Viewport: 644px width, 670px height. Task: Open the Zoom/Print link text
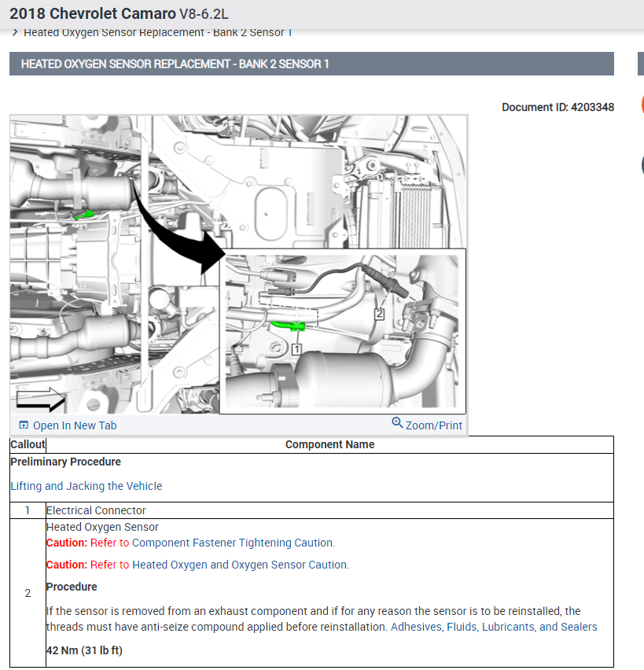[x=434, y=425]
